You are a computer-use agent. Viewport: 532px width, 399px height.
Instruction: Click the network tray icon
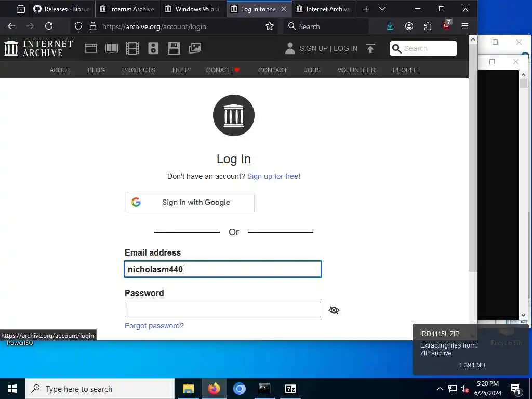(x=453, y=389)
